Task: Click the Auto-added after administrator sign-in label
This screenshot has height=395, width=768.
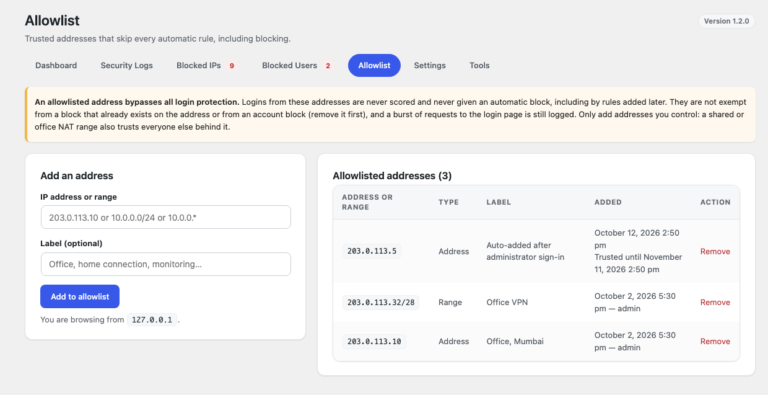Action: click(x=525, y=251)
